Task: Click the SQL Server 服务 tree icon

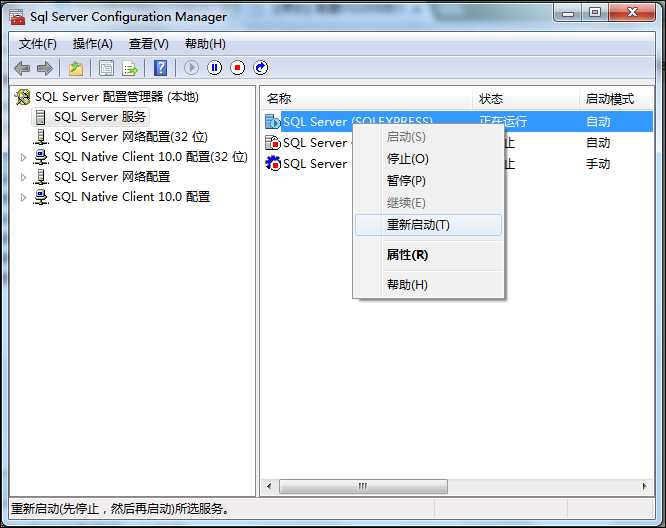Action: [40, 117]
